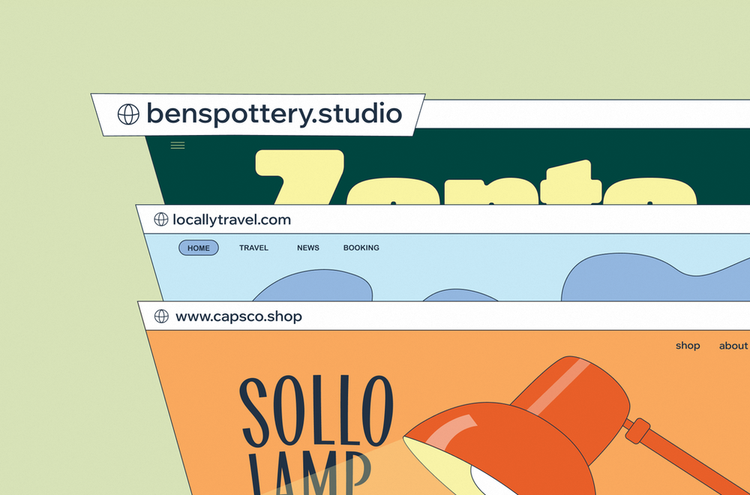Click the www.capsco.shop address bar

[x=445, y=316]
